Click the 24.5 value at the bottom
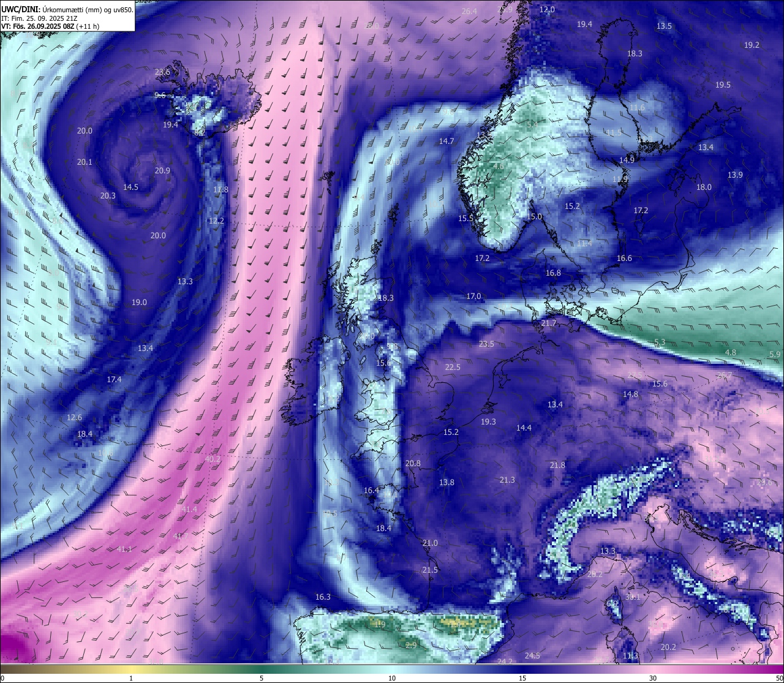Viewport: 784px width, 683px height. coord(532,655)
